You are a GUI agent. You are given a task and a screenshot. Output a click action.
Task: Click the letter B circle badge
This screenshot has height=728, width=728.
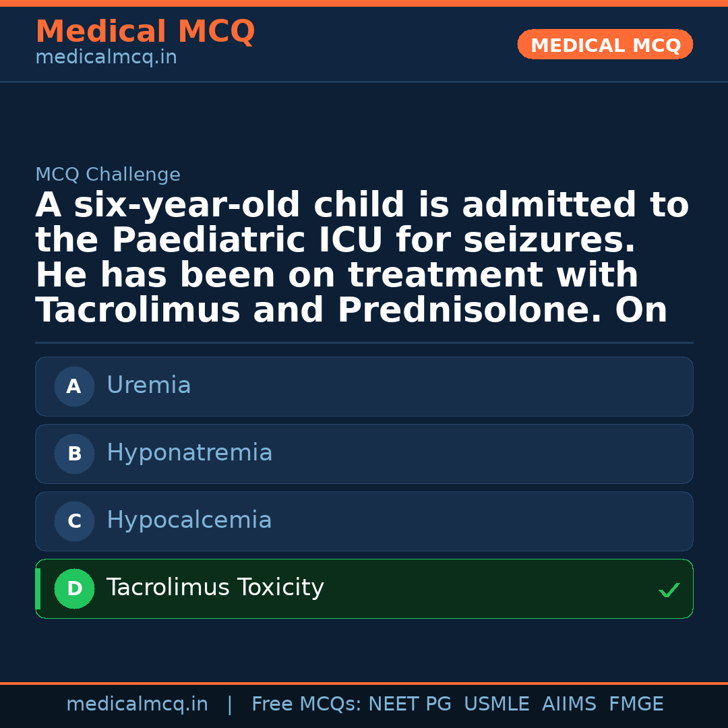(x=74, y=454)
